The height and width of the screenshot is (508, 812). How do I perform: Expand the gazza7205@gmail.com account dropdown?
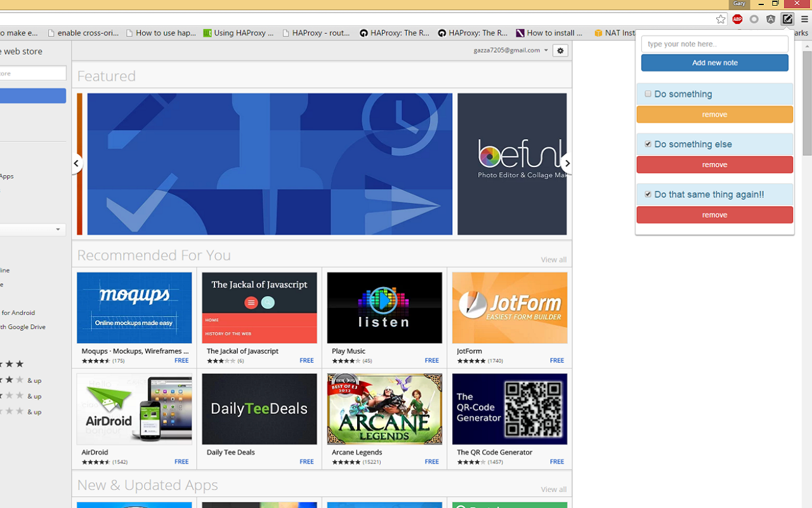pos(511,50)
